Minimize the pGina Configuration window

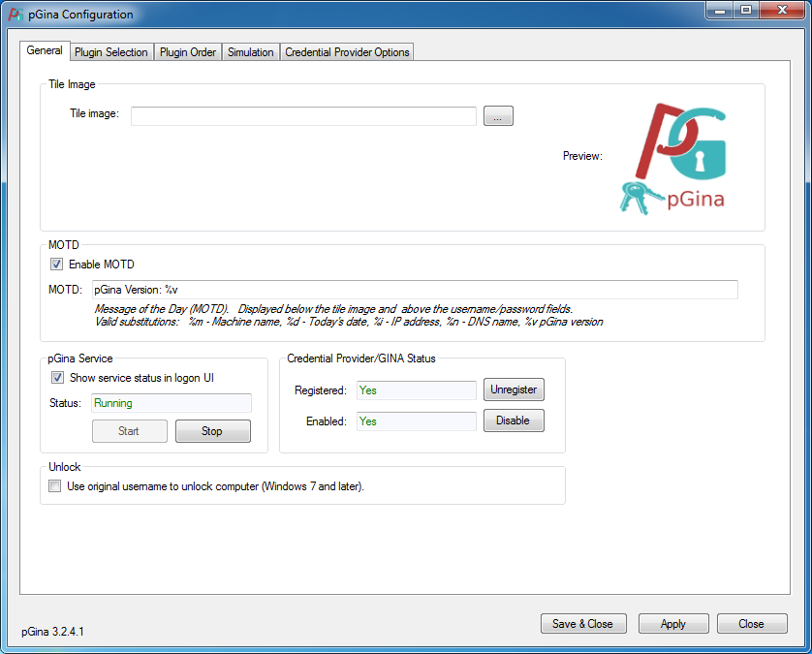coord(719,10)
